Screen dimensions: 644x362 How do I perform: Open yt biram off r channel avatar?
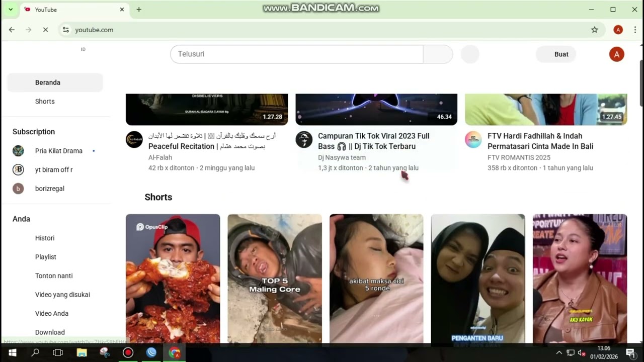click(18, 169)
